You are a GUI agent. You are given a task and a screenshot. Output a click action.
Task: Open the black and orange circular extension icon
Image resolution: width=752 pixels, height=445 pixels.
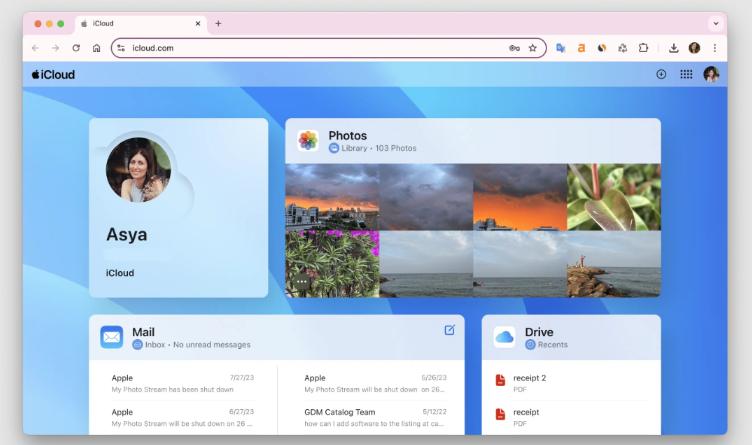coord(602,48)
